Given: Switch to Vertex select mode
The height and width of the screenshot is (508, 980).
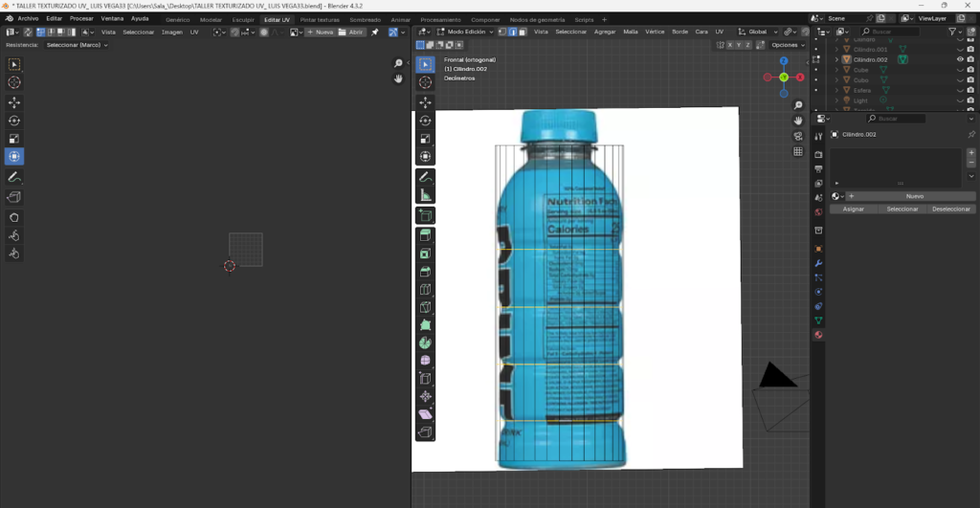Looking at the screenshot, I should [x=501, y=32].
